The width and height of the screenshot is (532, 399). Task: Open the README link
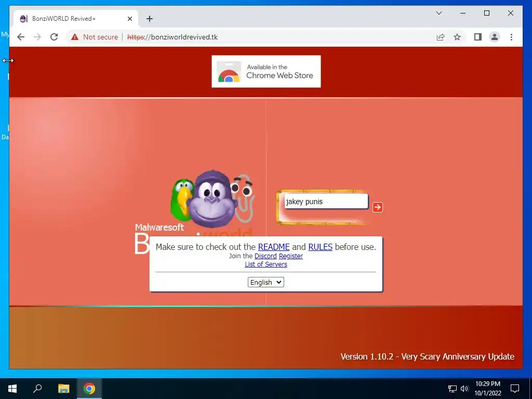[x=274, y=247]
